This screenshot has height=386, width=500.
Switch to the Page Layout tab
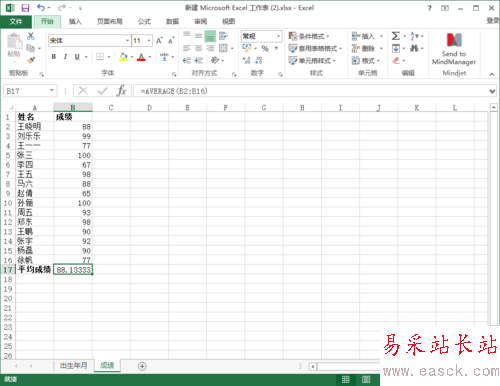[110, 22]
